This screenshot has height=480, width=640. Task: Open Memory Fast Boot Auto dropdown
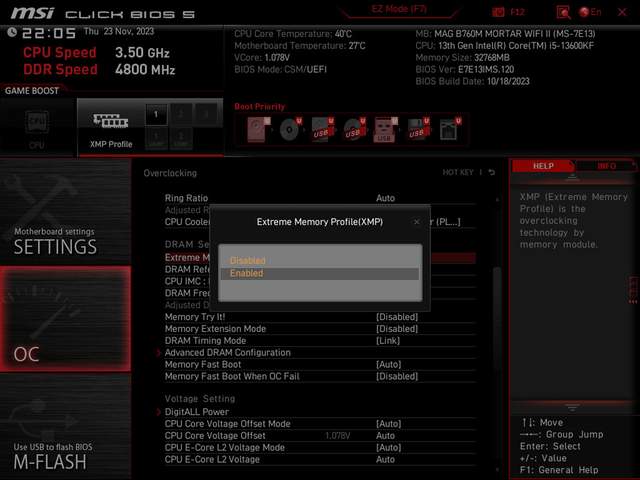click(389, 364)
